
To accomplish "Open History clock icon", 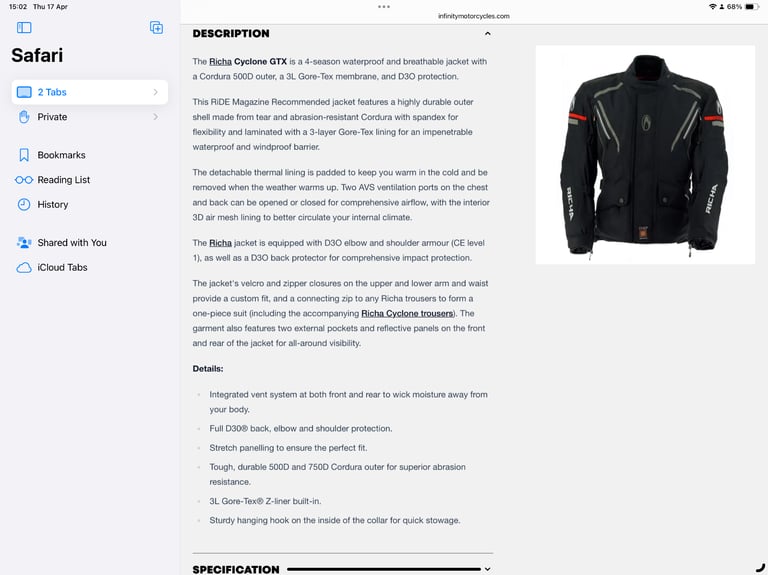I will click(x=24, y=205).
